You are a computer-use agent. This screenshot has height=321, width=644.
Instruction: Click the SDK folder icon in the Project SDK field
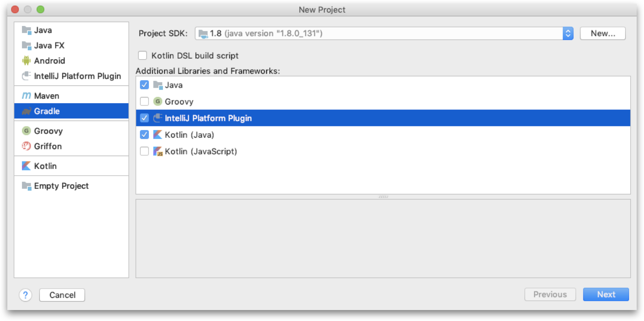[203, 34]
